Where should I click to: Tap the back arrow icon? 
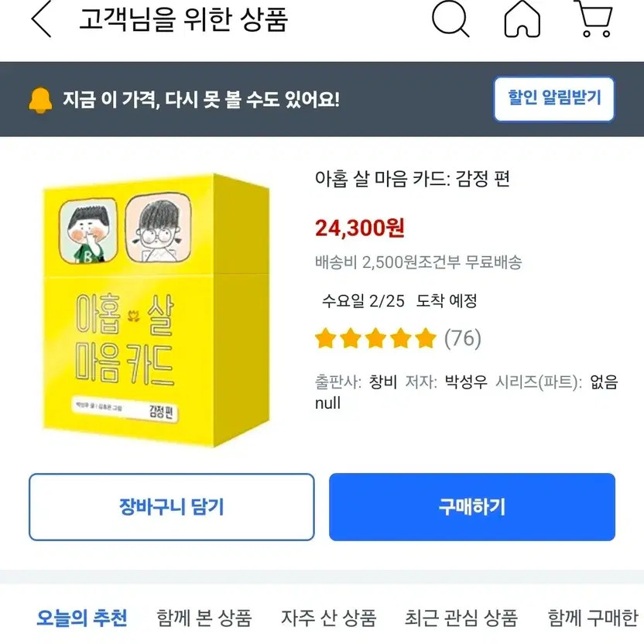click(x=42, y=19)
